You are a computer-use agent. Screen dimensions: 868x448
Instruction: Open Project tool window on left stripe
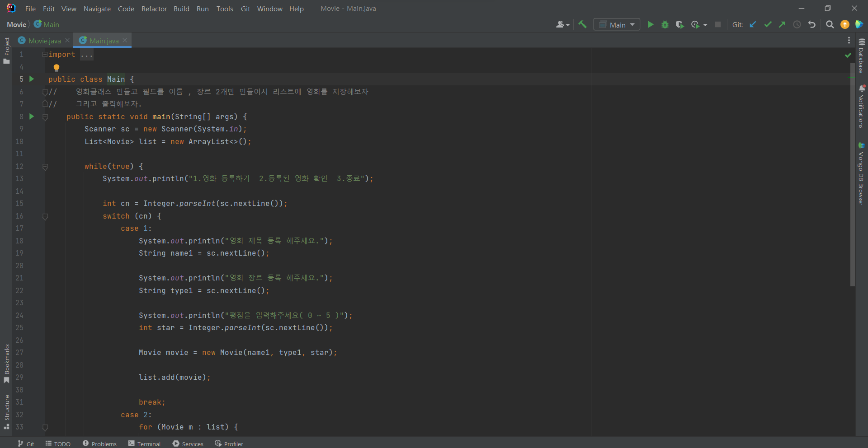pos(7,50)
